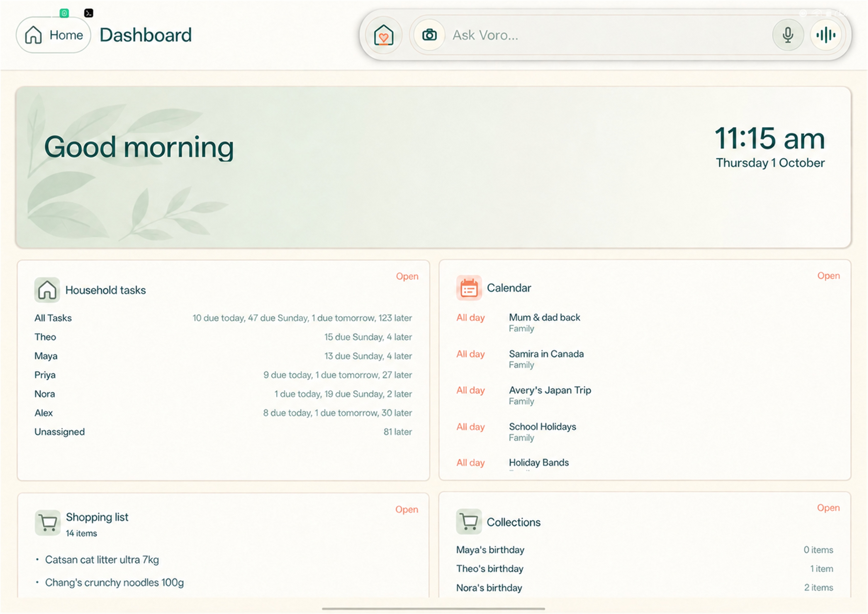The height and width of the screenshot is (614, 868).
Task: Open the Collections card
Action: pos(828,508)
